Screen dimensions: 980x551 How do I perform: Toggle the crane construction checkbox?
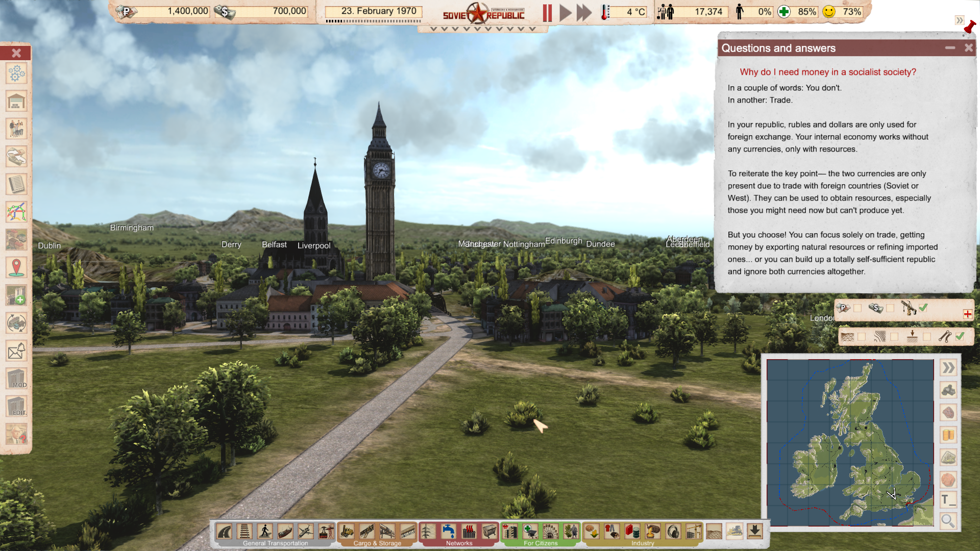tap(923, 308)
